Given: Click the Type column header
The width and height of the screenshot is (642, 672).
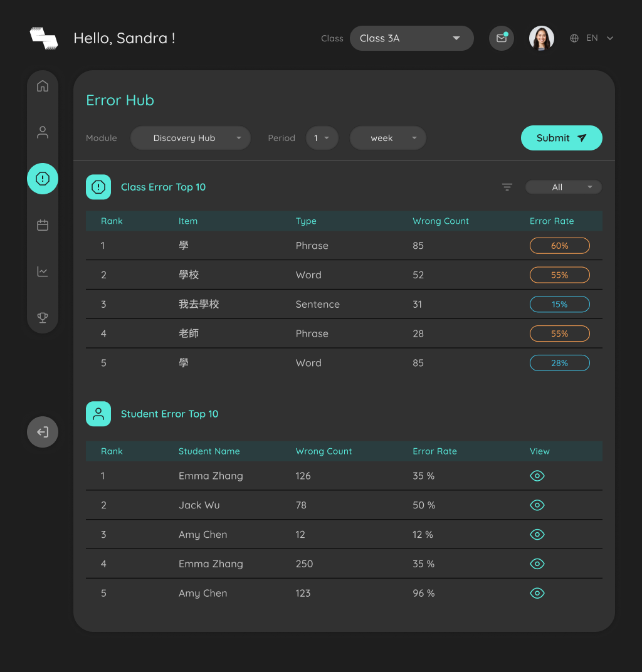Looking at the screenshot, I should [306, 221].
